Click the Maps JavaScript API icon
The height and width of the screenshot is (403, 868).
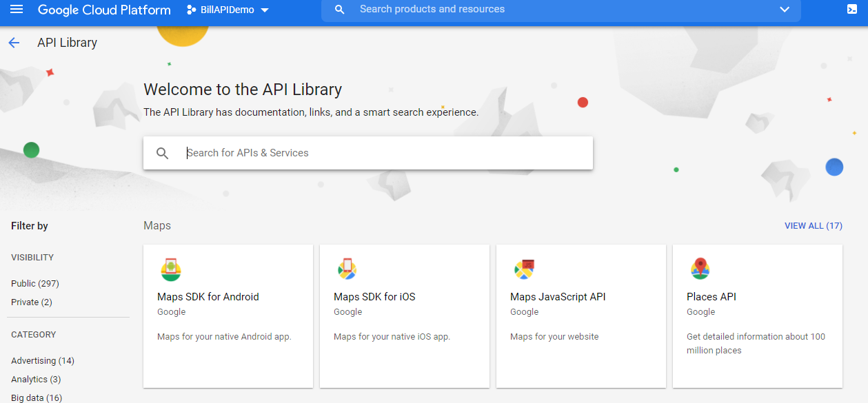pyautogui.click(x=524, y=269)
